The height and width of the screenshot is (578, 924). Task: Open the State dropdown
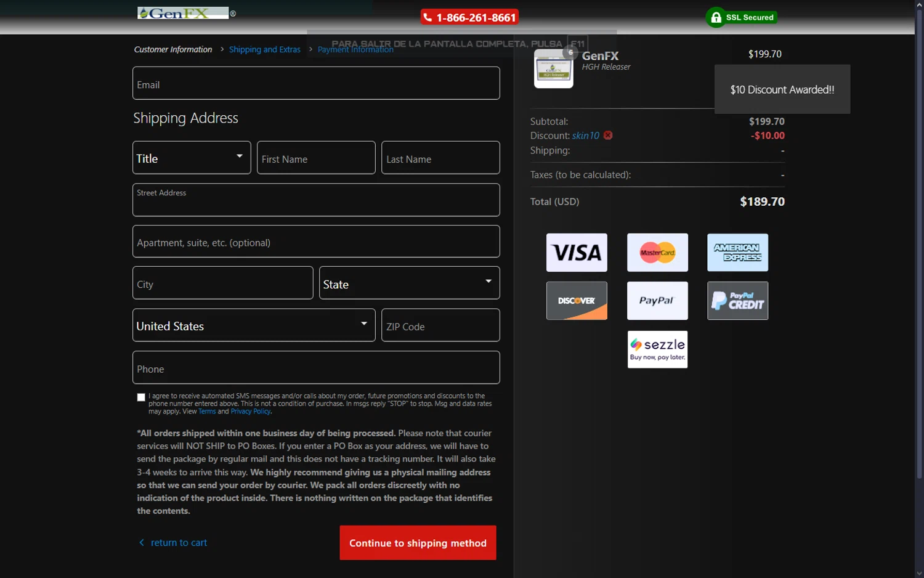point(409,283)
